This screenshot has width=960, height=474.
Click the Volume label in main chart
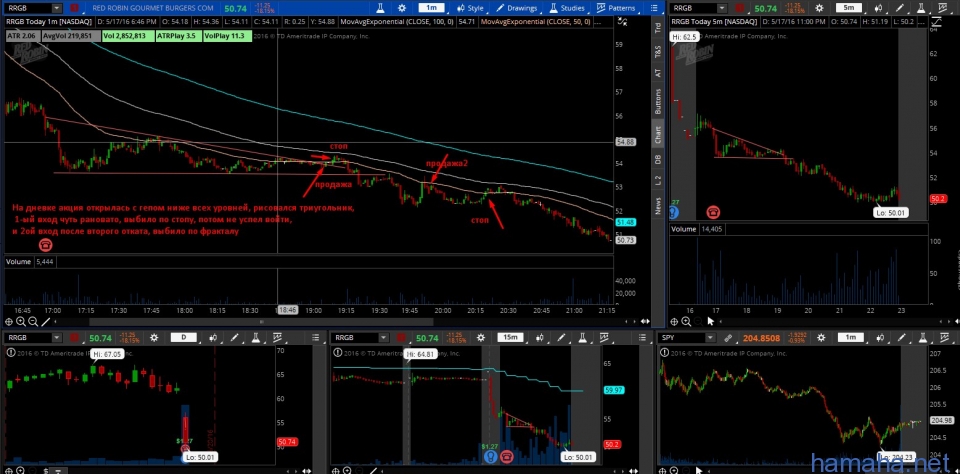point(17,261)
